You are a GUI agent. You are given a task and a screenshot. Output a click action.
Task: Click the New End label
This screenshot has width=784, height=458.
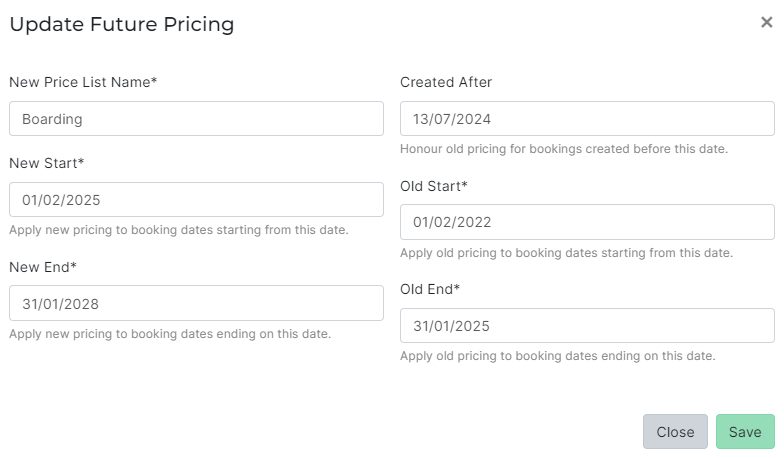pos(43,267)
